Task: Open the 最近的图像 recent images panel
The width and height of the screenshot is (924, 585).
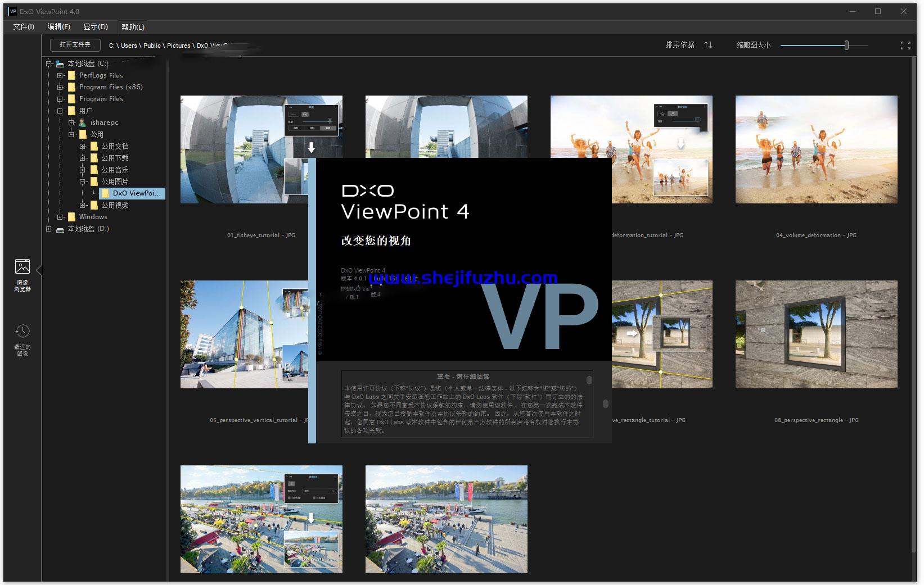Action: 22,340
